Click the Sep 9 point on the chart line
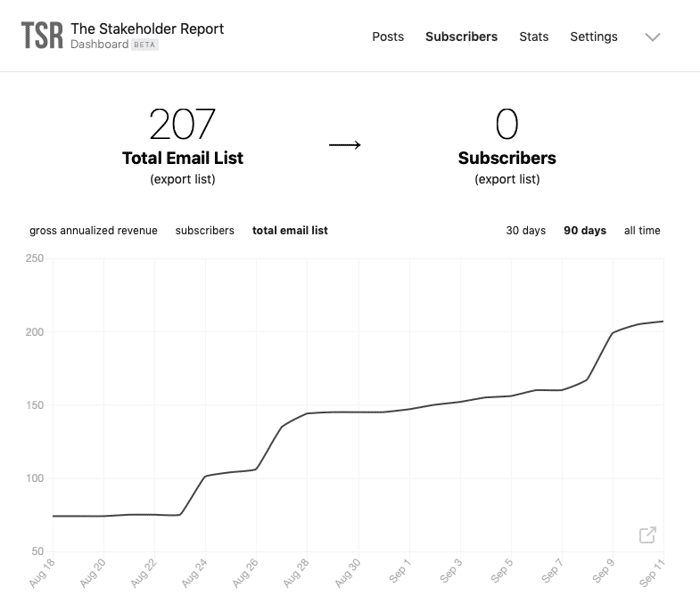700x612 pixels. point(613,333)
